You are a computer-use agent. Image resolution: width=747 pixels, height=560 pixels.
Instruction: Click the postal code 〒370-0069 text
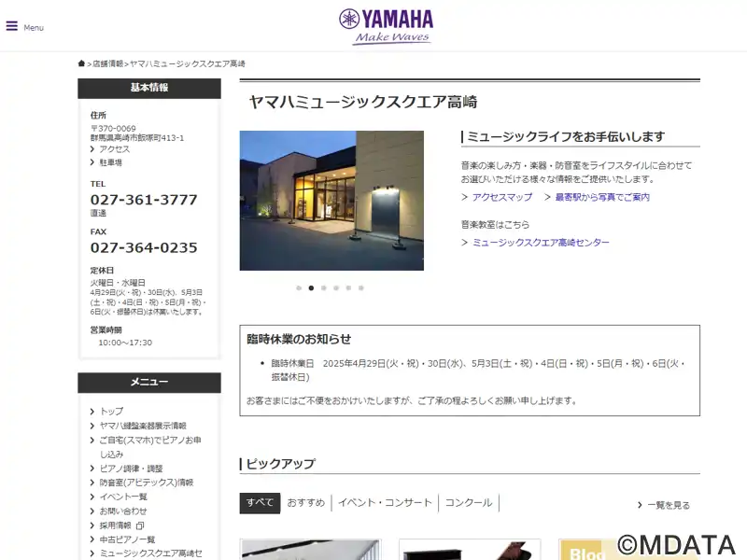coord(113,129)
